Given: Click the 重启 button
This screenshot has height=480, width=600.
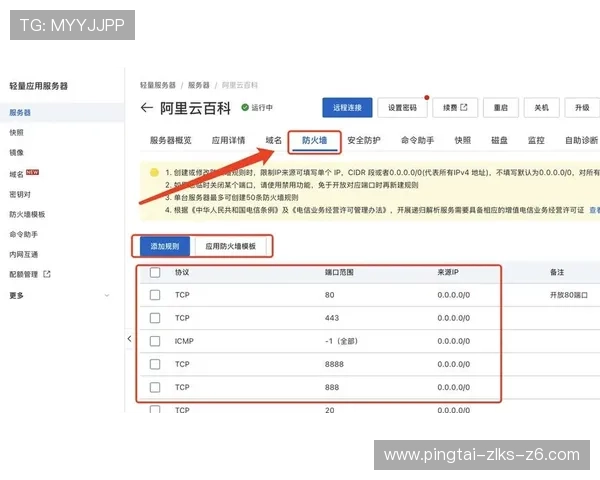Looking at the screenshot, I should click(x=501, y=108).
